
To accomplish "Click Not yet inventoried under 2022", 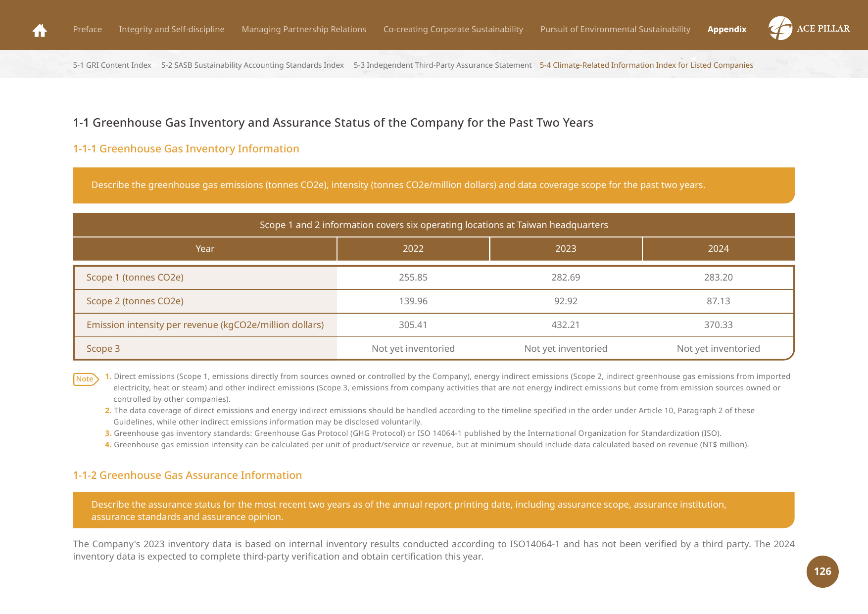I will (413, 349).
